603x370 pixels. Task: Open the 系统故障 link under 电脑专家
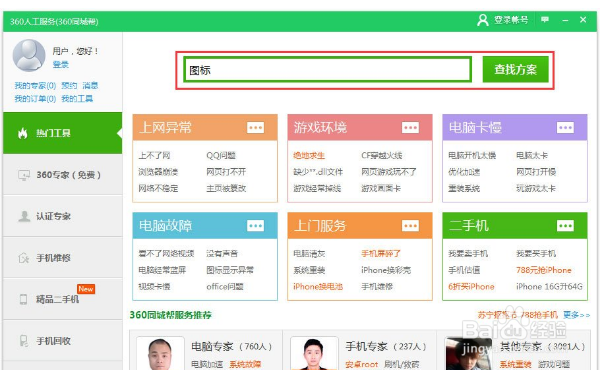[245, 364]
